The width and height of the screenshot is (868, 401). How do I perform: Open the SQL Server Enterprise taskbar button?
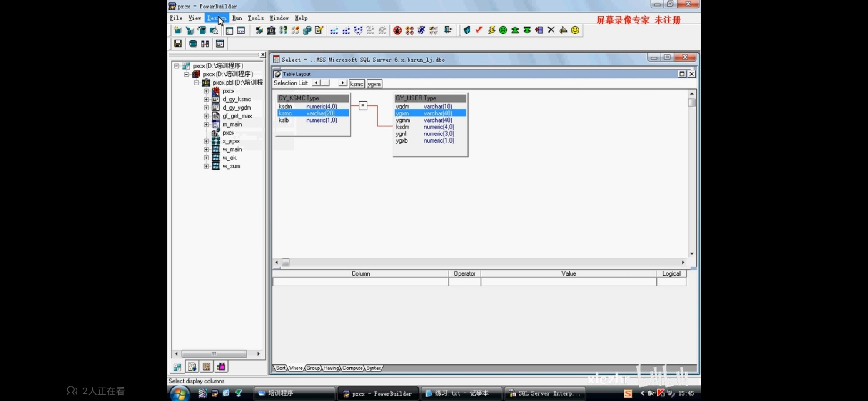(545, 393)
